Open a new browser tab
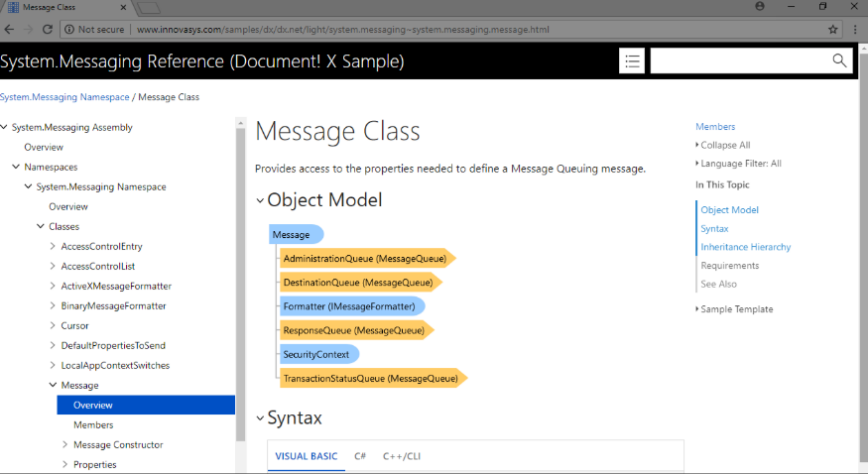The image size is (868, 474). tap(149, 7)
